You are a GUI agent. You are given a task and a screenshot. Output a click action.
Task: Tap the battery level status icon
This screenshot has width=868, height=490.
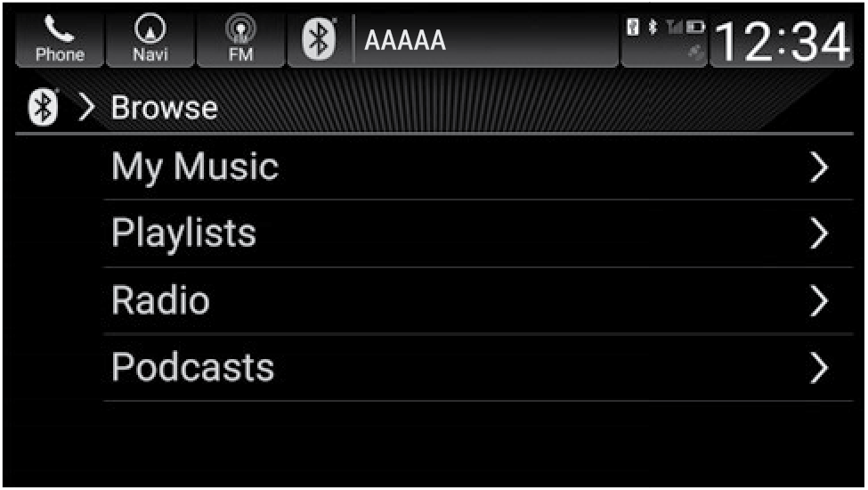point(694,27)
